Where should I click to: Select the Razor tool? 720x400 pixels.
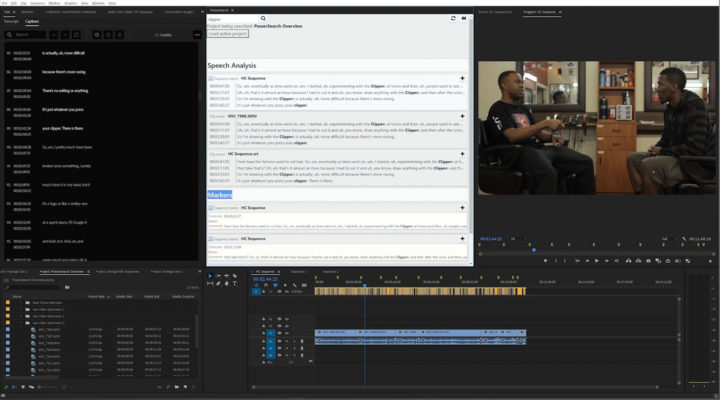tap(235, 276)
